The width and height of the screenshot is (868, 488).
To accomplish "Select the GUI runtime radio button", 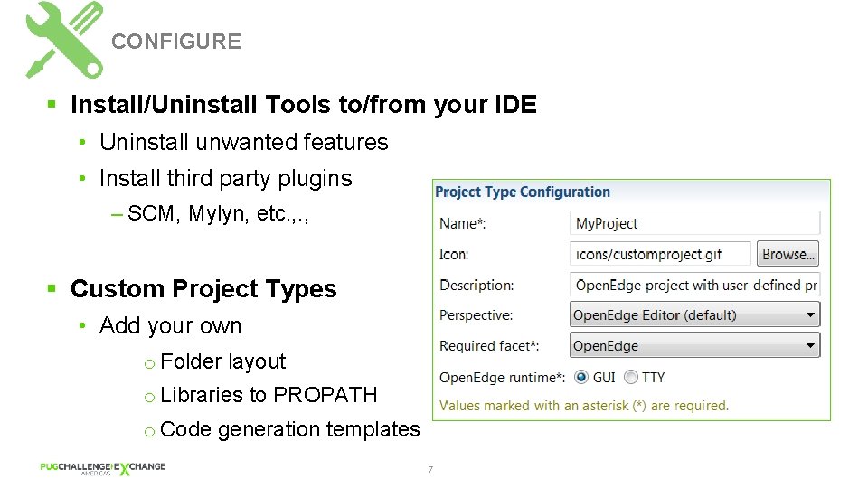I will pyautogui.click(x=581, y=377).
